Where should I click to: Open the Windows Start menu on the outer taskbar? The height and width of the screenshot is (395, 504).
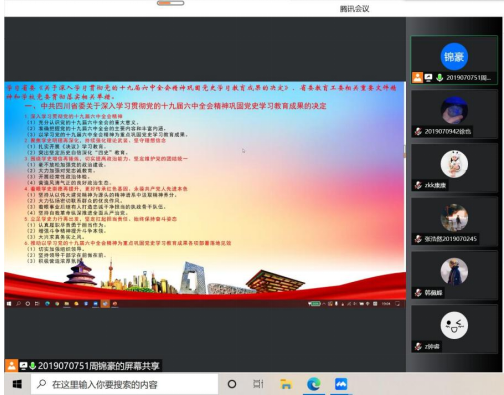(x=17, y=384)
